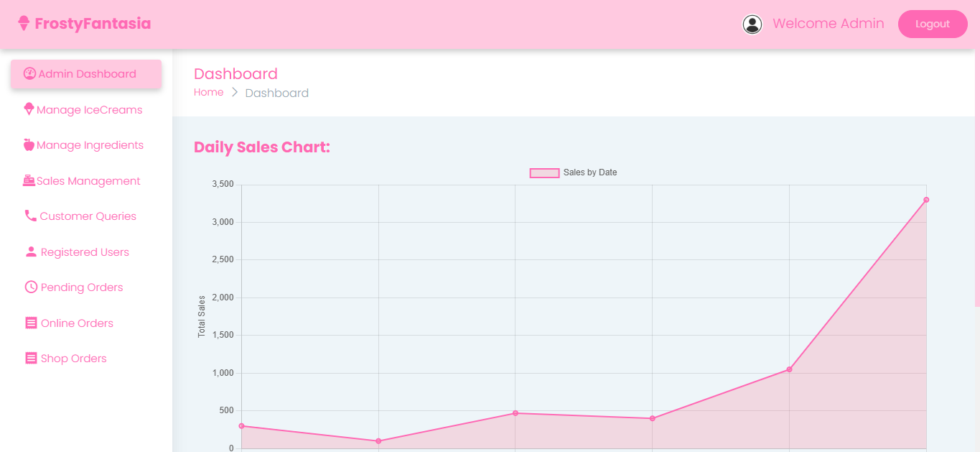Image resolution: width=980 pixels, height=452 pixels.
Task: Click the clock icon for Pending Orders
Action: 31,287
